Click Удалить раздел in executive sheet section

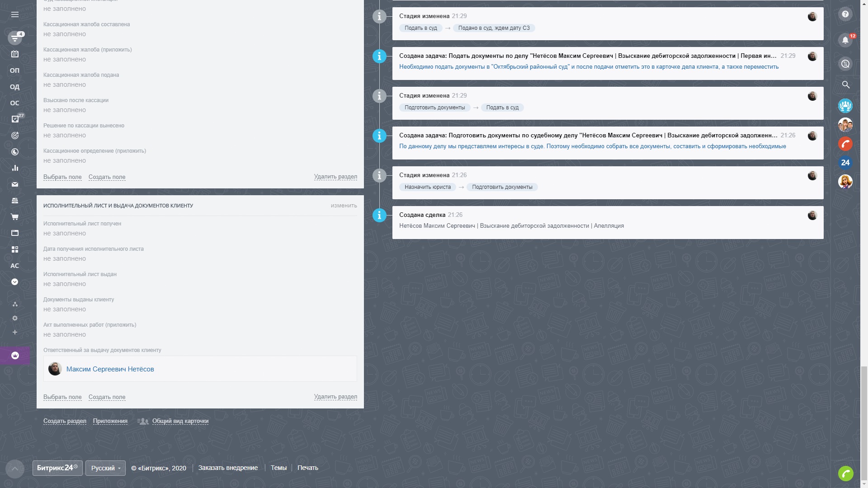tap(335, 397)
